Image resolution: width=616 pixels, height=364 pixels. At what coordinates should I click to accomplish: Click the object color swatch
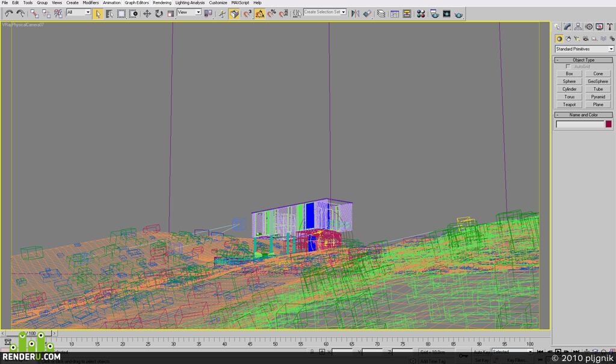[609, 124]
